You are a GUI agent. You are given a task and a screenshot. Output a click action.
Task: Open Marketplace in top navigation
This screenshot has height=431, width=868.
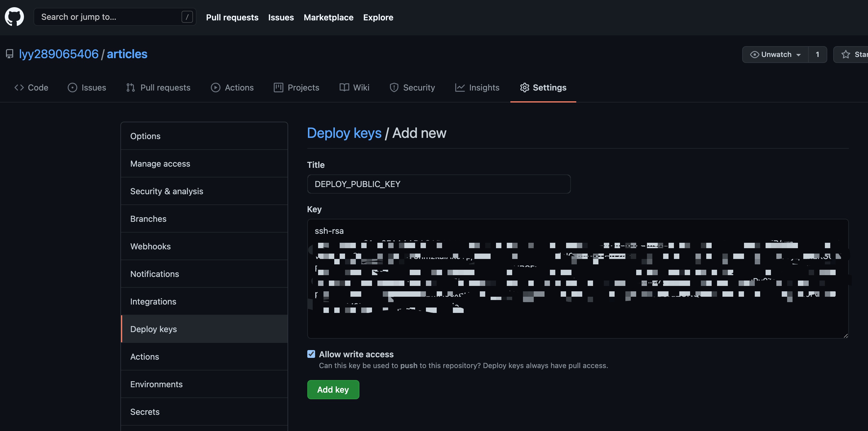click(329, 17)
